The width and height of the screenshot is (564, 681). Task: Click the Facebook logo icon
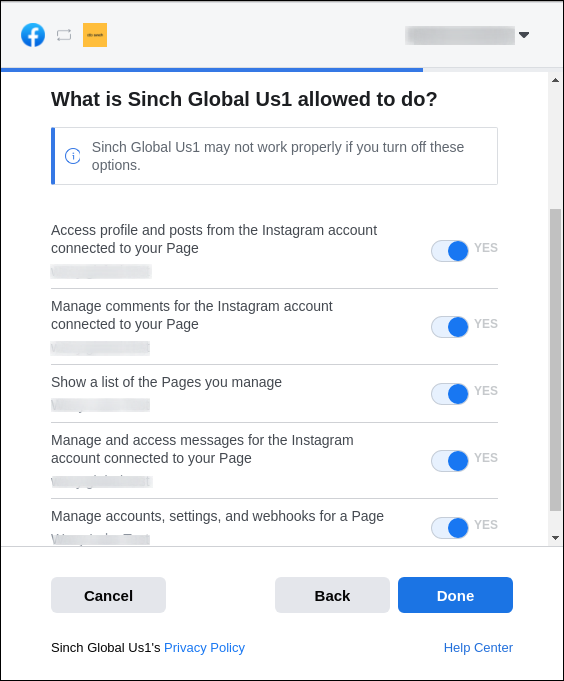click(x=33, y=35)
